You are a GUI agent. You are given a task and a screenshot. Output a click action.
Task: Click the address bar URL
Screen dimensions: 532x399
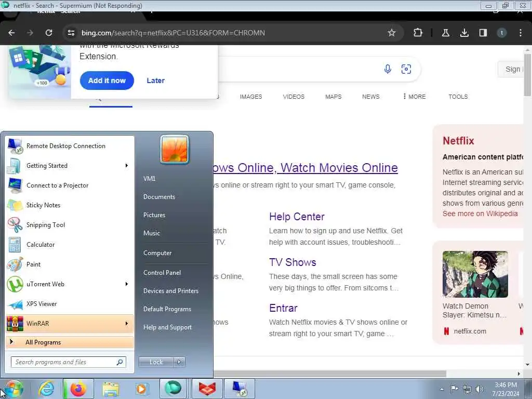(173, 33)
